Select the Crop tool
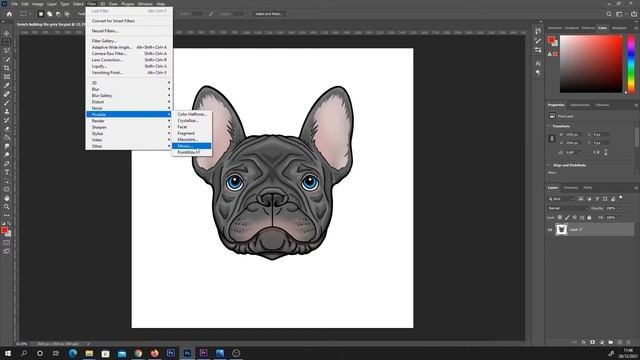The width and height of the screenshot is (640, 360). pos(7,68)
